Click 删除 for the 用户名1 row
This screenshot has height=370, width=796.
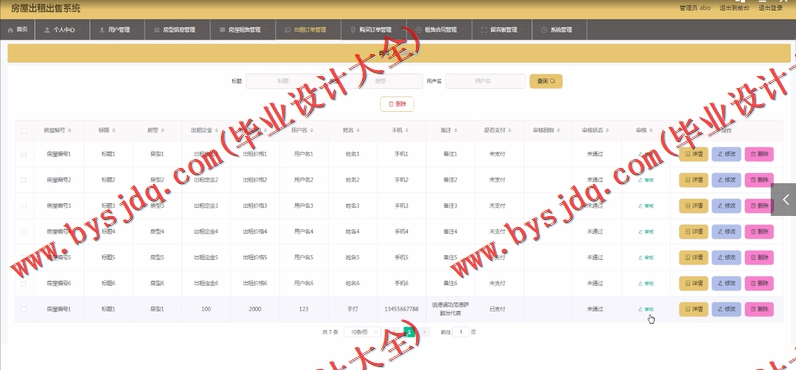pos(759,154)
